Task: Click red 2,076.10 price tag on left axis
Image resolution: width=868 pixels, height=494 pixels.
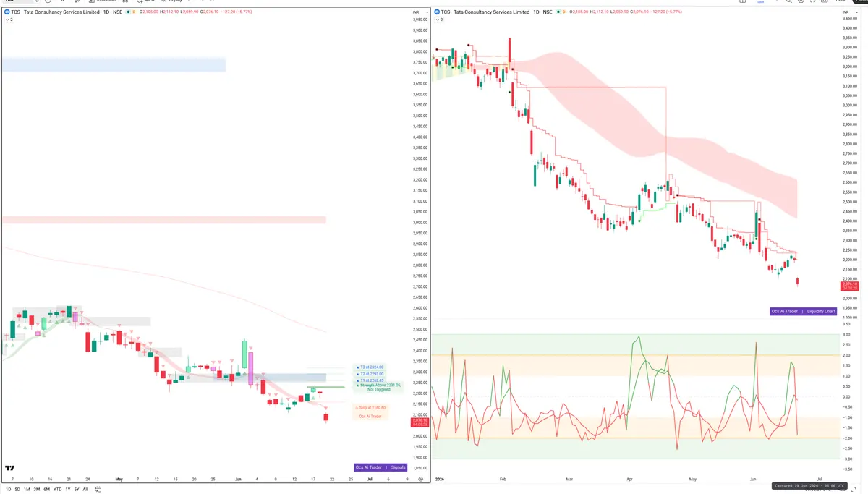Action: [x=420, y=422]
